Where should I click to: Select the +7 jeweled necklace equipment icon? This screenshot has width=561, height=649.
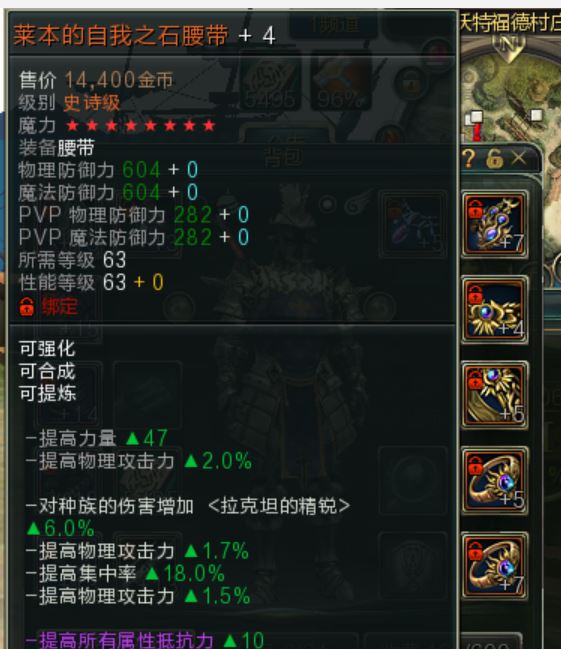494,224
